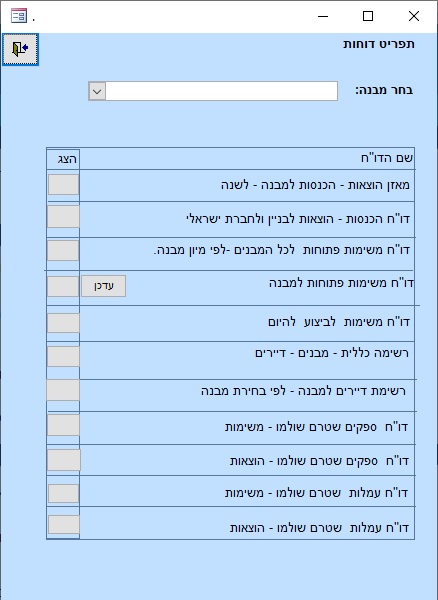
Task: Show report רשימה כללית - מבנים - דיירים
Action: [x=64, y=356]
